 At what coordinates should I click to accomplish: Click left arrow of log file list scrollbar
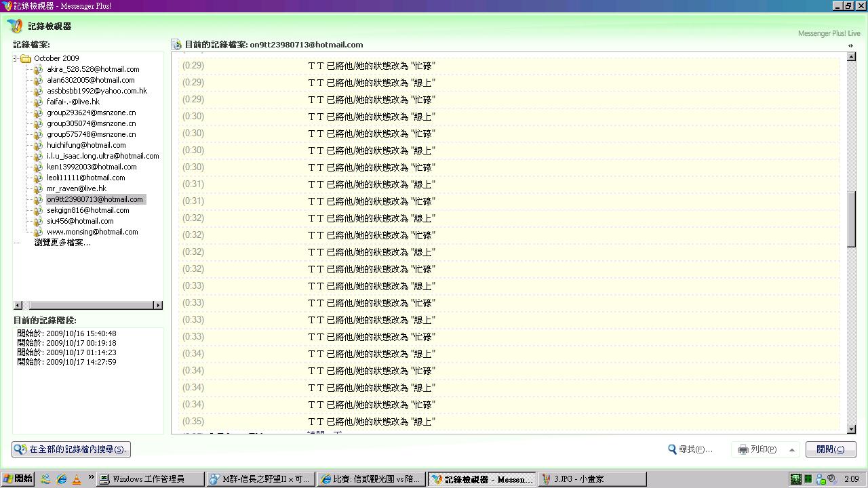(x=18, y=305)
